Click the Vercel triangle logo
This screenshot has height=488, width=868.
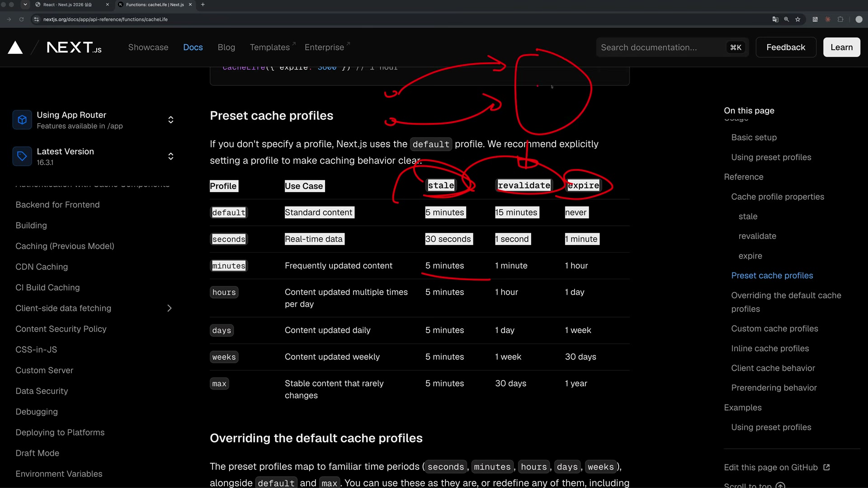click(x=15, y=47)
